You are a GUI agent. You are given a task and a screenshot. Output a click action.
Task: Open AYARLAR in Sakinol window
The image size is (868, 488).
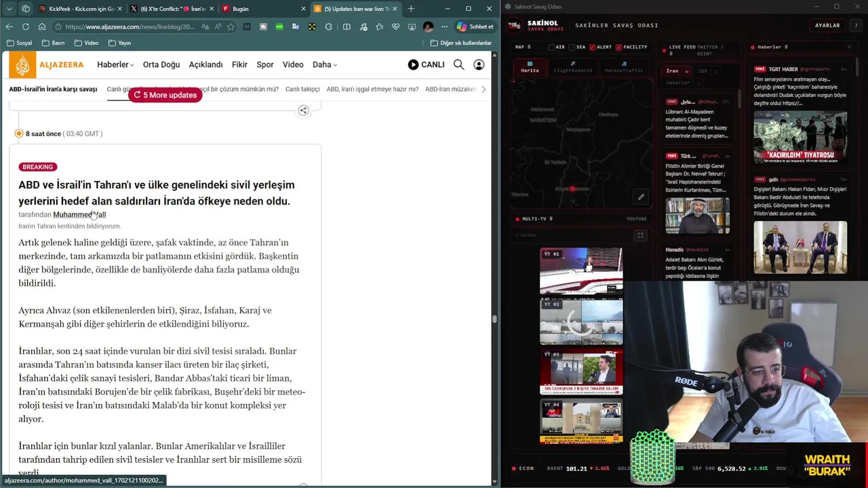pyautogui.click(x=827, y=25)
